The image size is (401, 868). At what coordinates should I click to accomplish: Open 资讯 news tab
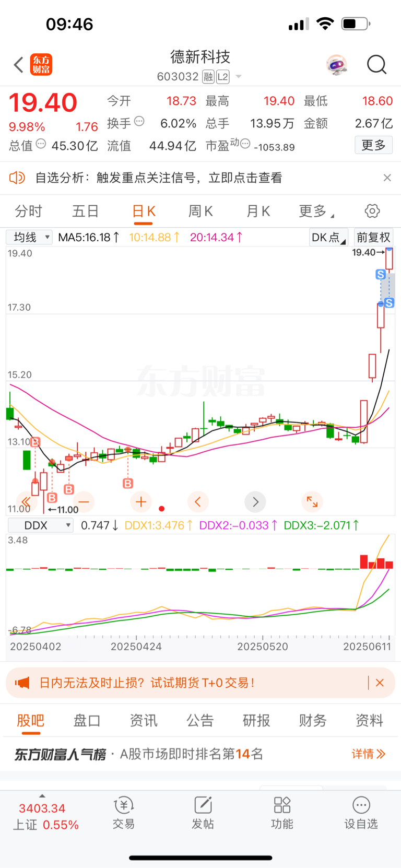click(x=144, y=720)
